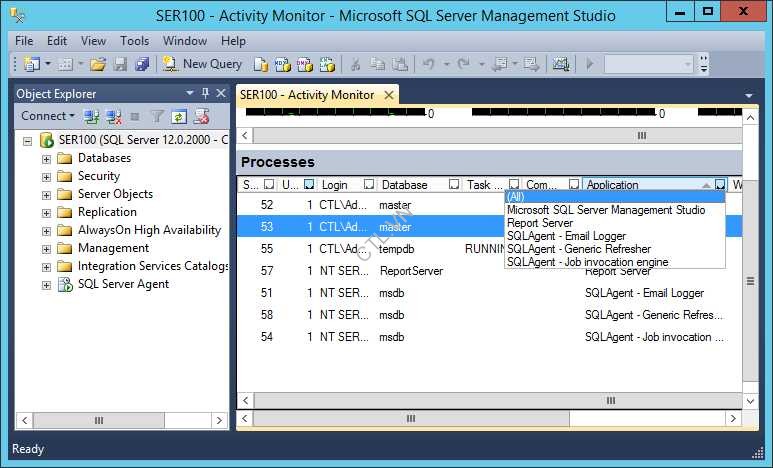Screen dimensions: 773x468
Task: Open the toolbar options overflow button
Action: tap(704, 64)
